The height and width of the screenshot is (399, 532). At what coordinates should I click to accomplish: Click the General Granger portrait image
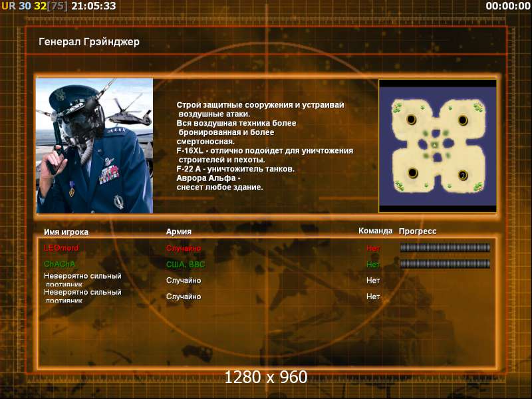click(x=94, y=146)
